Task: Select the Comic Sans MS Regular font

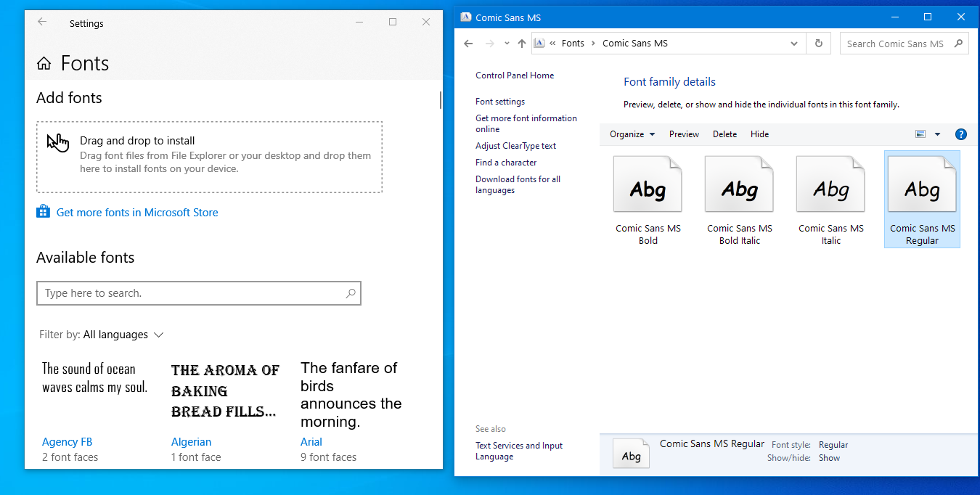Action: click(922, 200)
